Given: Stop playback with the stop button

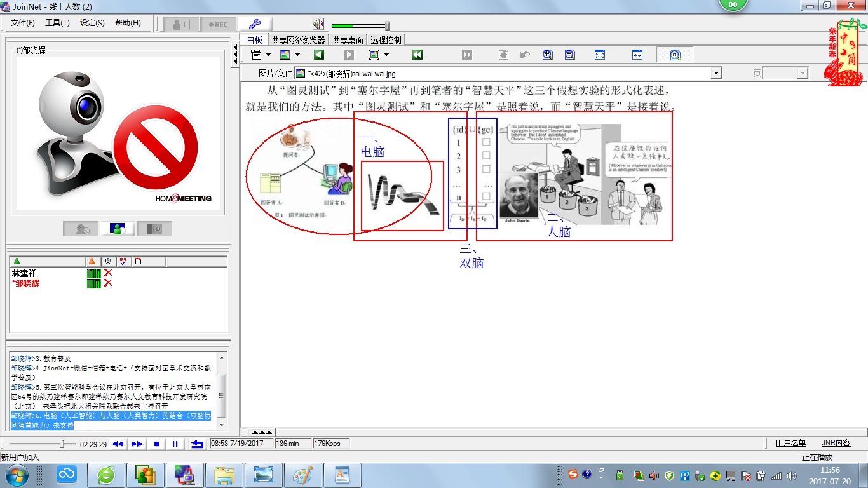Looking at the screenshot, I should pyautogui.click(x=156, y=444).
